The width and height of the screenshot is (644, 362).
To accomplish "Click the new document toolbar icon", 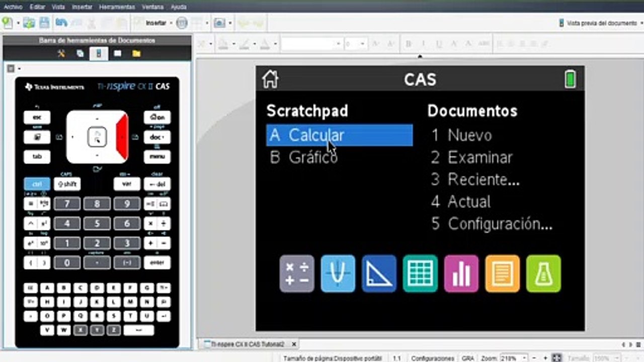I will click(7, 23).
